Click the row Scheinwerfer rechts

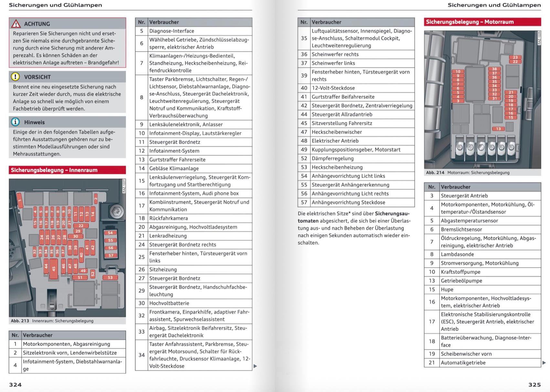(356, 54)
